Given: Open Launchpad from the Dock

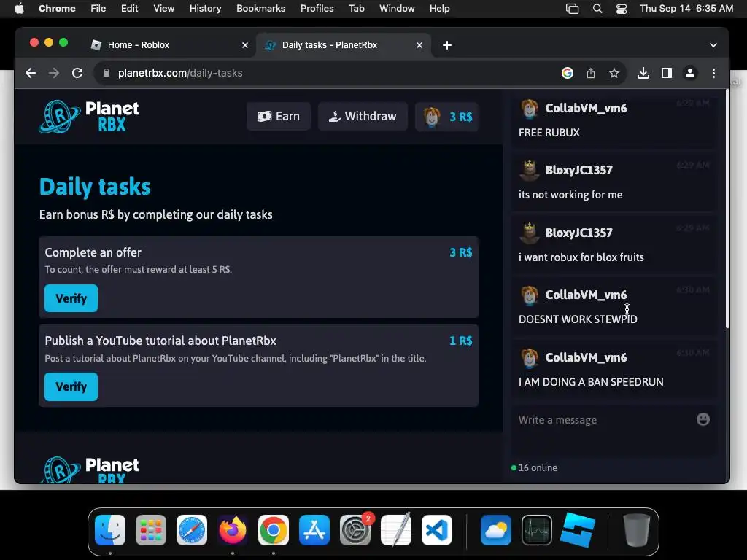Looking at the screenshot, I should point(151,530).
